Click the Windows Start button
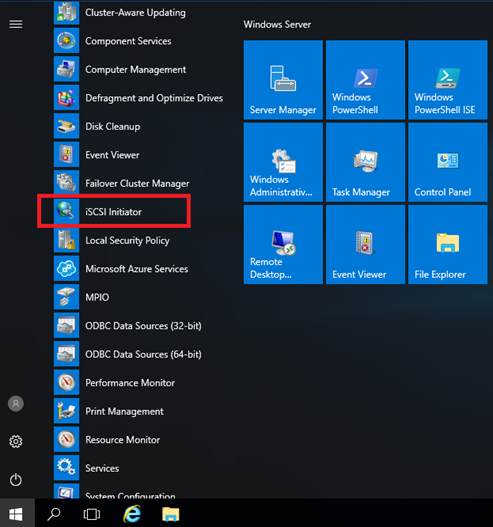The image size is (493, 527). pos(16,514)
